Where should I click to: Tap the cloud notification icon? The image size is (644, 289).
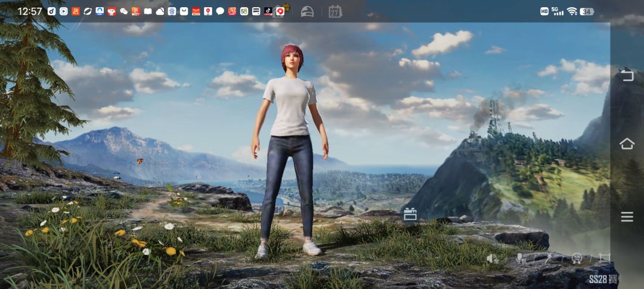(x=160, y=11)
